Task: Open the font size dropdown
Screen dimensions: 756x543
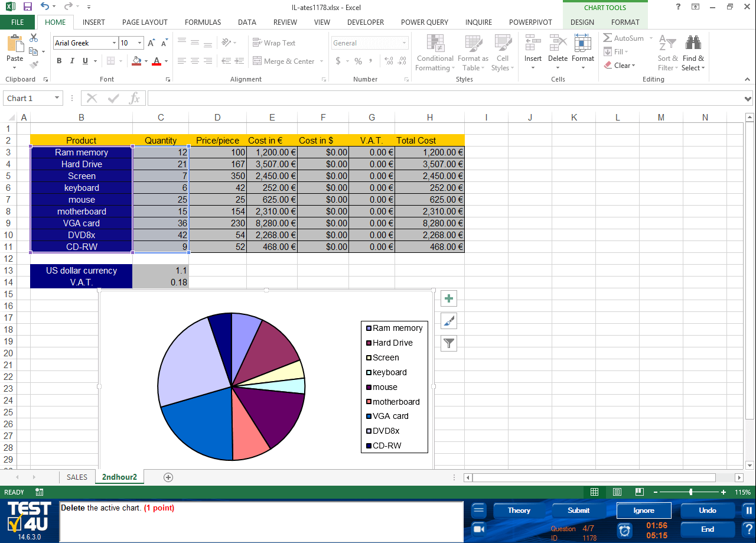Action: (x=140, y=43)
